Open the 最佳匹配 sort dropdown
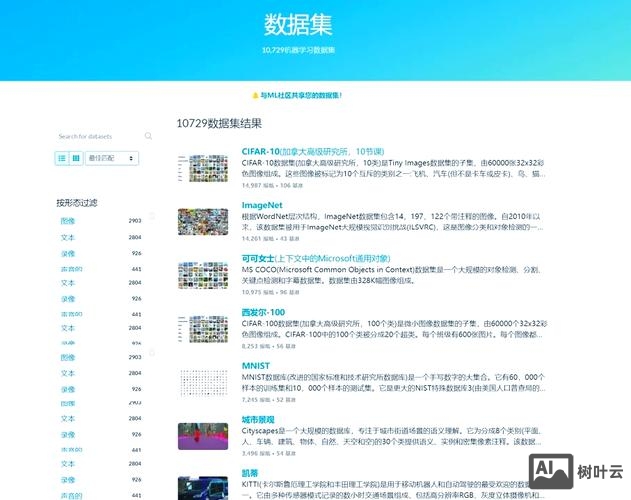 coord(112,158)
